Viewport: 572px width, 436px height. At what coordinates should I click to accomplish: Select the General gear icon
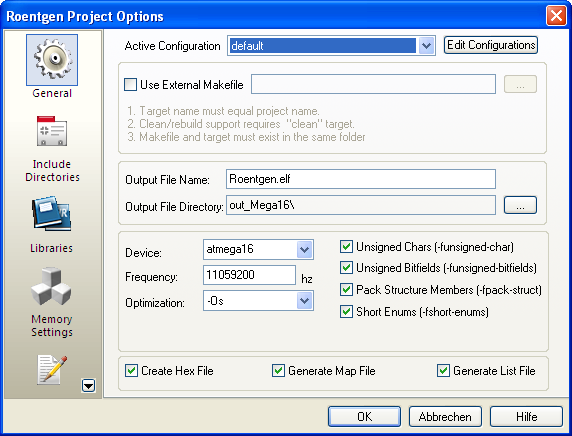[52, 60]
